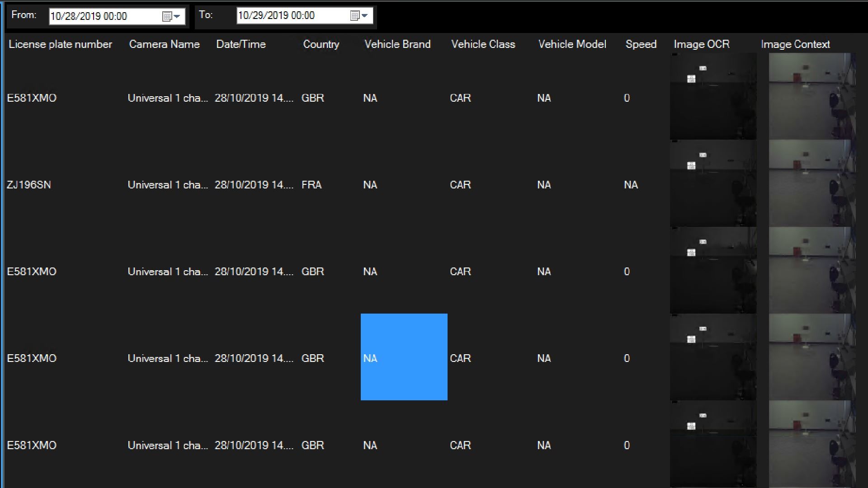Open ZJ196SN row Image OCR thumbnail

coord(713,184)
